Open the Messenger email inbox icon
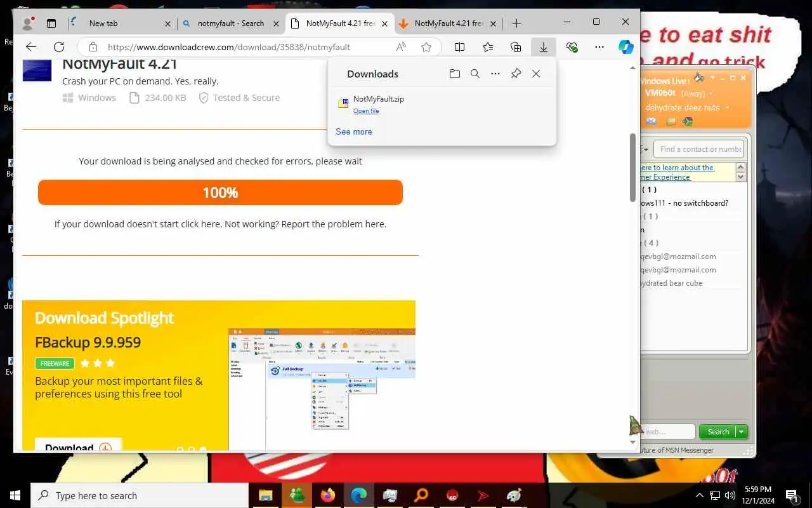812x508 pixels. coord(652,121)
